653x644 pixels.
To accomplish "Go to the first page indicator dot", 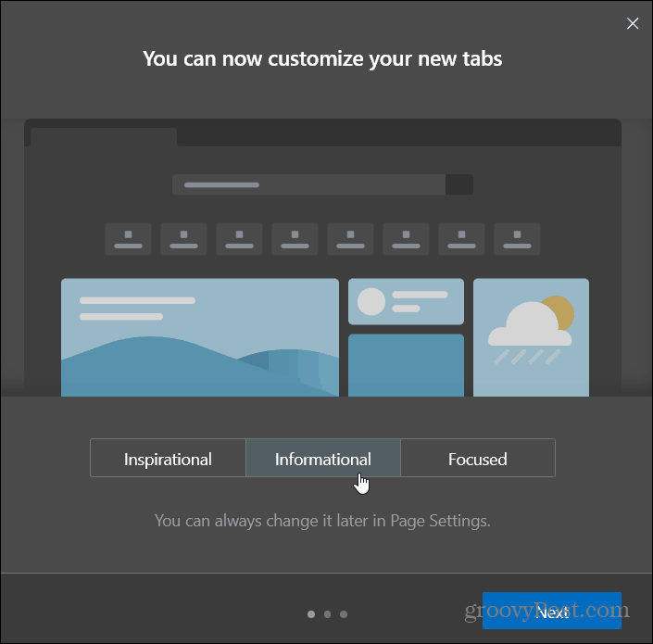I will pyautogui.click(x=311, y=614).
